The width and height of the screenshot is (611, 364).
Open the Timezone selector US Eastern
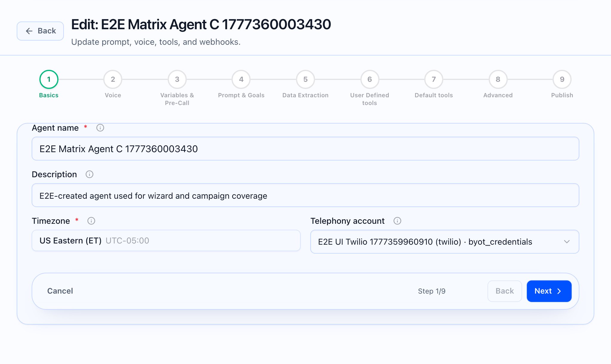(x=166, y=240)
